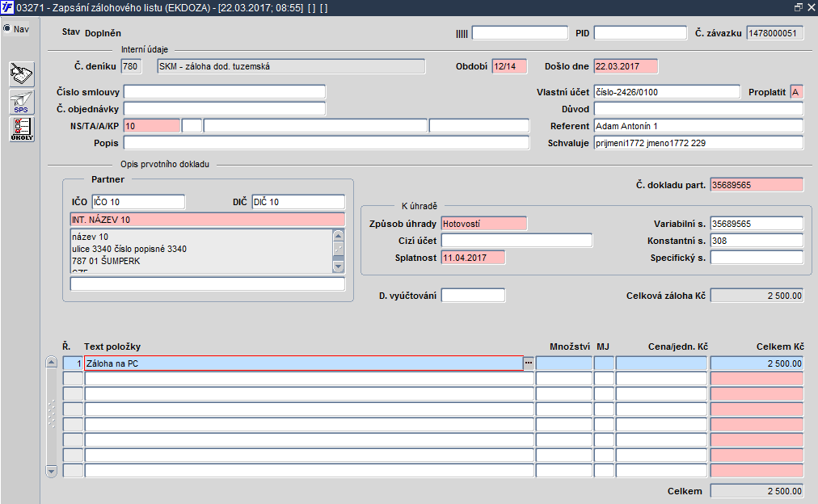Click Celkem Kč cell of row 1
818x504 pixels.
pos(757,363)
